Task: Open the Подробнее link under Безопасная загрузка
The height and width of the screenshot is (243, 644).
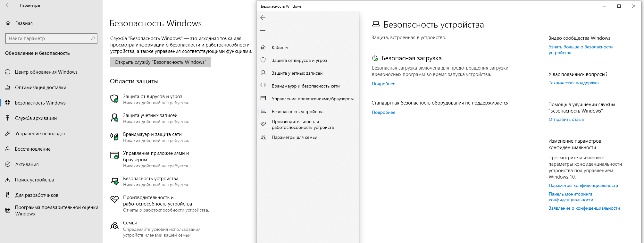Action: tap(383, 84)
